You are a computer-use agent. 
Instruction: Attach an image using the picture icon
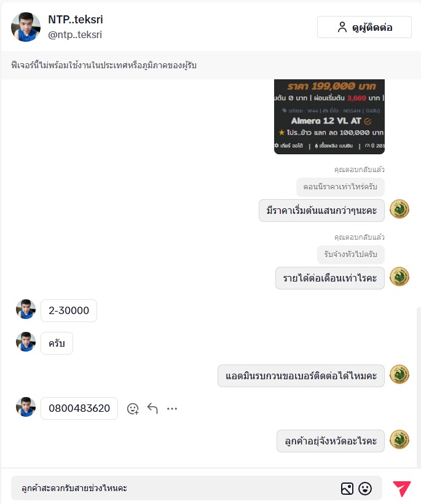pos(347,489)
